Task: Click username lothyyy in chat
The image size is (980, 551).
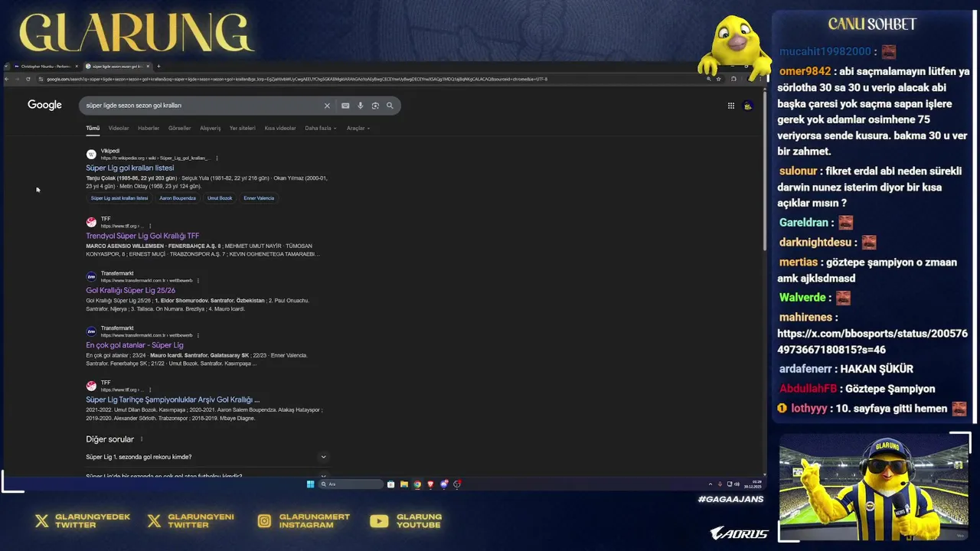Action: click(809, 409)
